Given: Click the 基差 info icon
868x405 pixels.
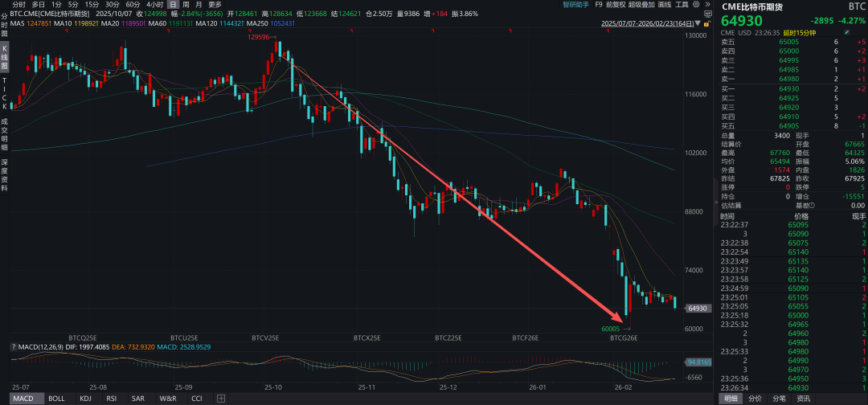Looking at the screenshot, I should click(810, 205).
